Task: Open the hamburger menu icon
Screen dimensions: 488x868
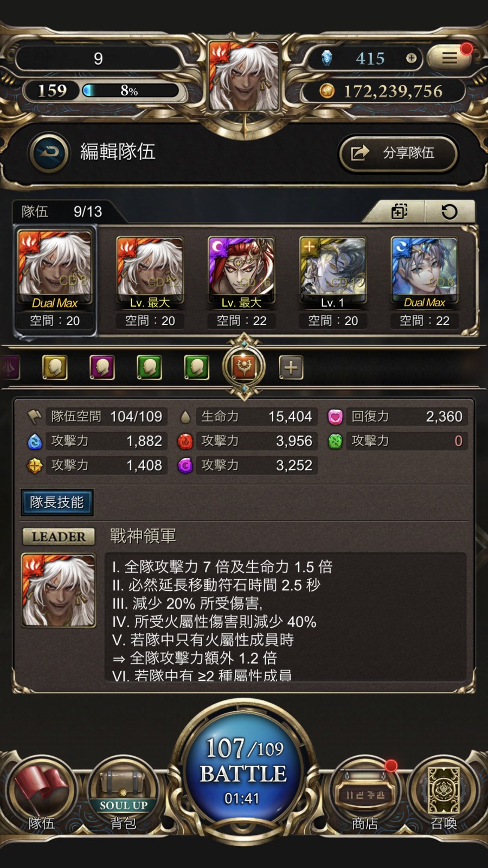Action: tap(448, 58)
